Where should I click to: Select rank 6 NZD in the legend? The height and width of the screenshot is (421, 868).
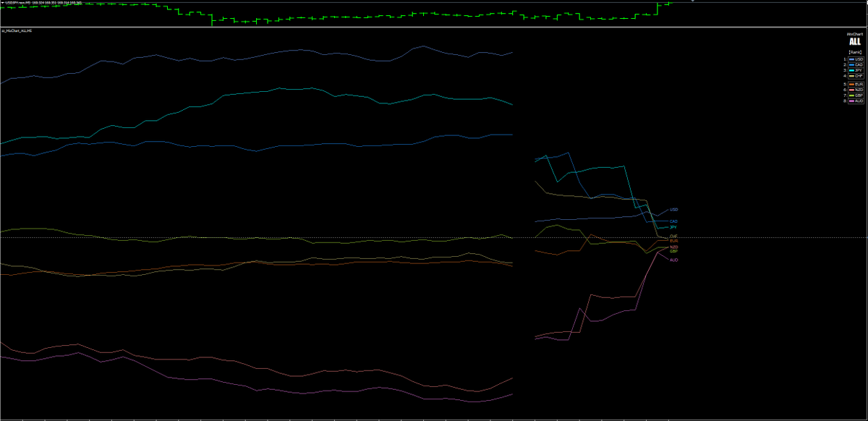tap(856, 90)
